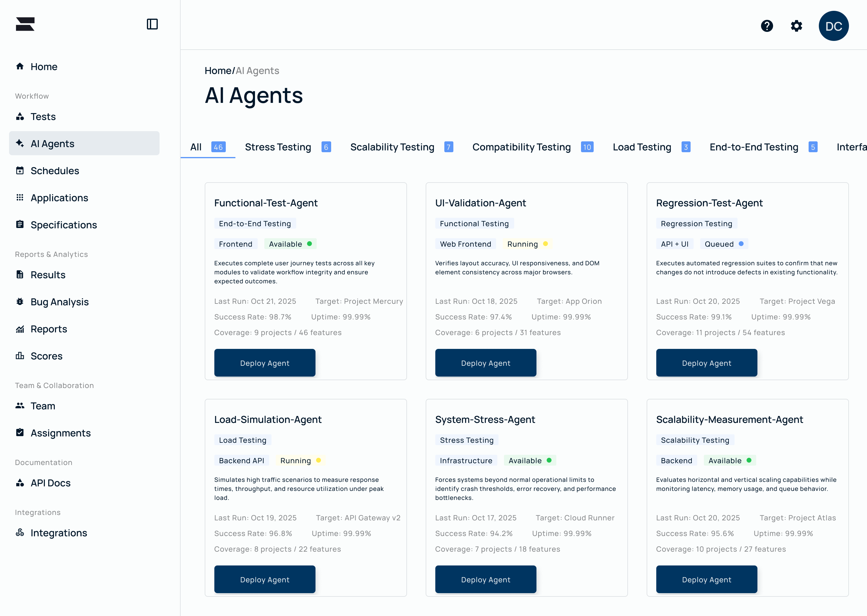Click the Integrations webhook icon
This screenshot has width=867, height=616.
click(x=20, y=533)
